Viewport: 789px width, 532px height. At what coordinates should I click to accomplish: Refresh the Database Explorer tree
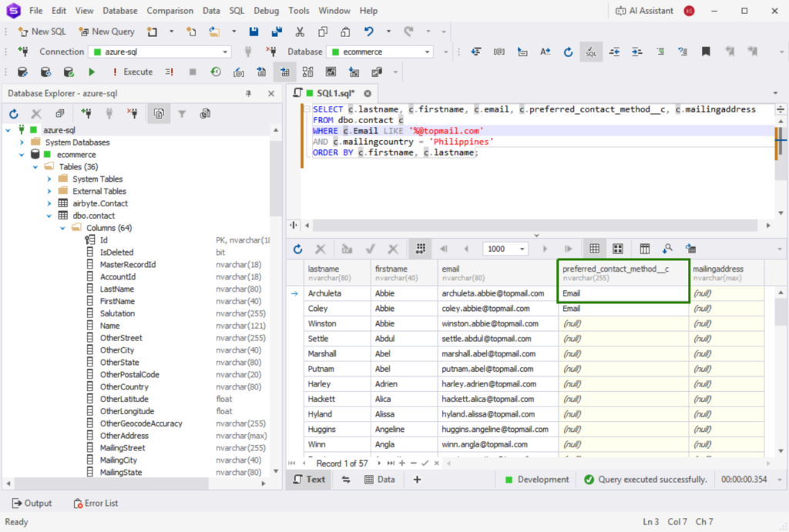click(x=14, y=113)
